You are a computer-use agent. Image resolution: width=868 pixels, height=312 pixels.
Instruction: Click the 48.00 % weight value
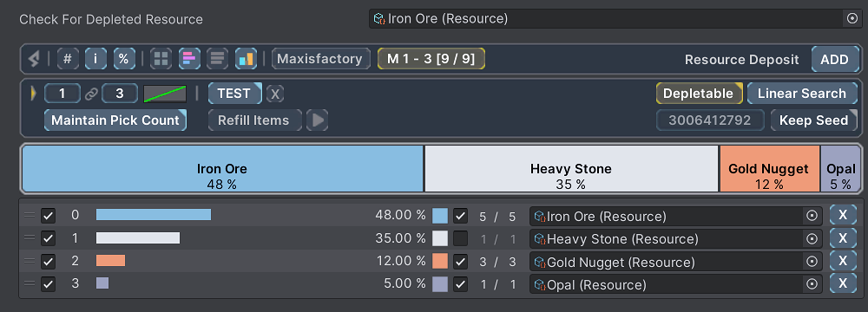coord(400,215)
